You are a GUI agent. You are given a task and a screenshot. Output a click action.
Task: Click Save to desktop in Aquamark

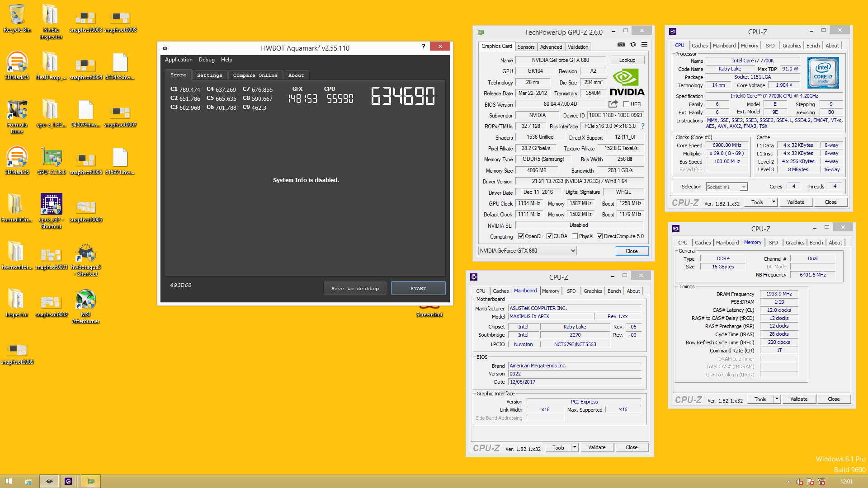[x=355, y=288]
